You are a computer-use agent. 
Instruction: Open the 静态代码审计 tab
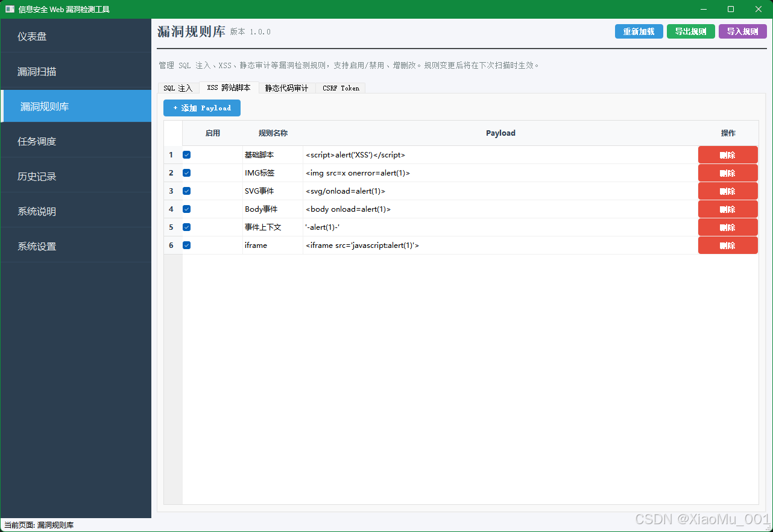pyautogui.click(x=287, y=88)
